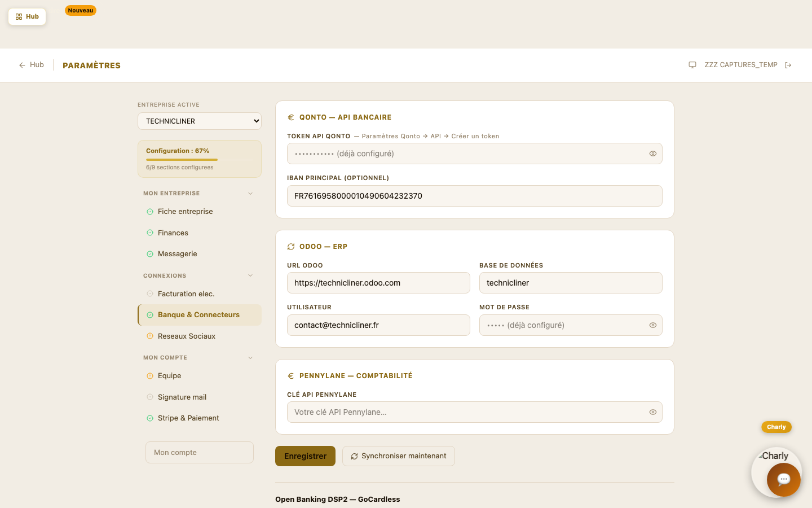Click the euro icon of Qonto section
Image resolution: width=812 pixels, height=508 pixels.
point(291,117)
